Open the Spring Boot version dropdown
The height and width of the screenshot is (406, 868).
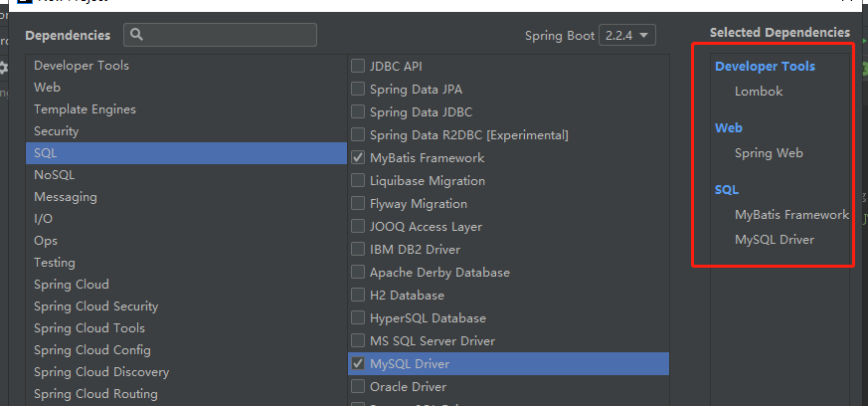[627, 36]
